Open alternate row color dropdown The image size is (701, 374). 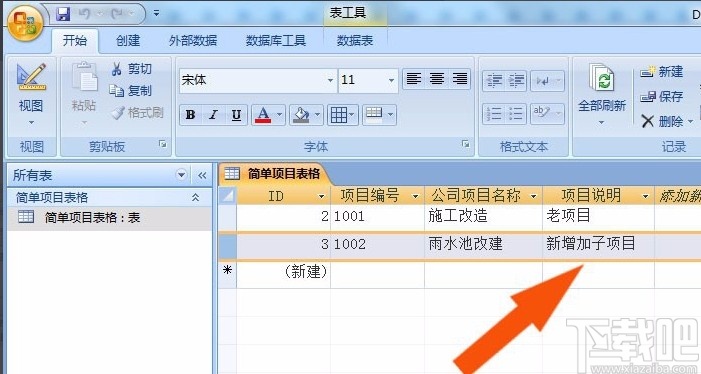[390, 115]
